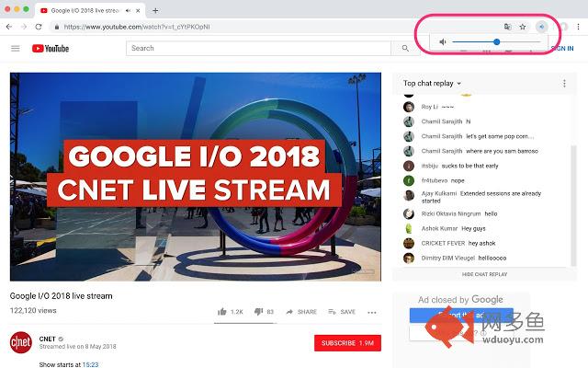Click Roy Li's chat avatar
588x368 pixels.
[x=408, y=107]
